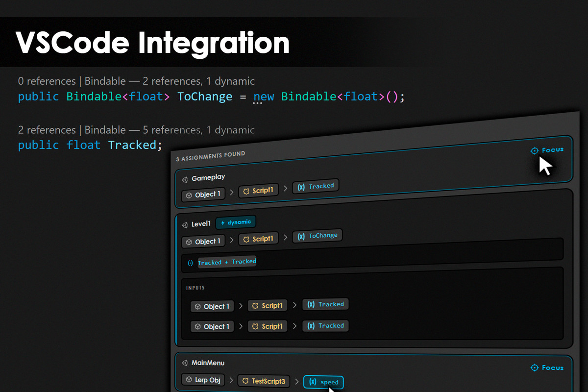Click the new keyword in the code
Image resolution: width=588 pixels, height=392 pixels.
click(264, 97)
